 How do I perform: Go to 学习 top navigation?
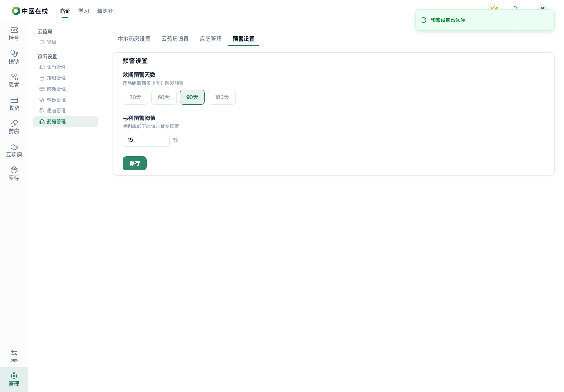click(x=84, y=11)
